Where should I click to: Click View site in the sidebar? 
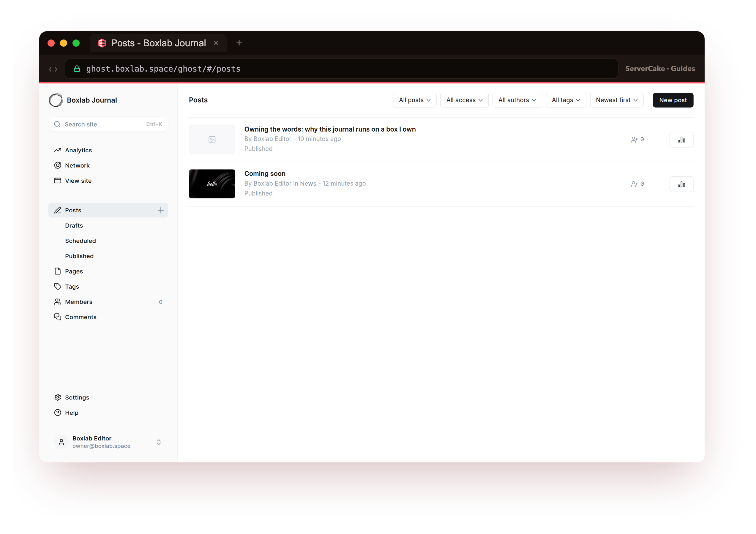coord(108,181)
